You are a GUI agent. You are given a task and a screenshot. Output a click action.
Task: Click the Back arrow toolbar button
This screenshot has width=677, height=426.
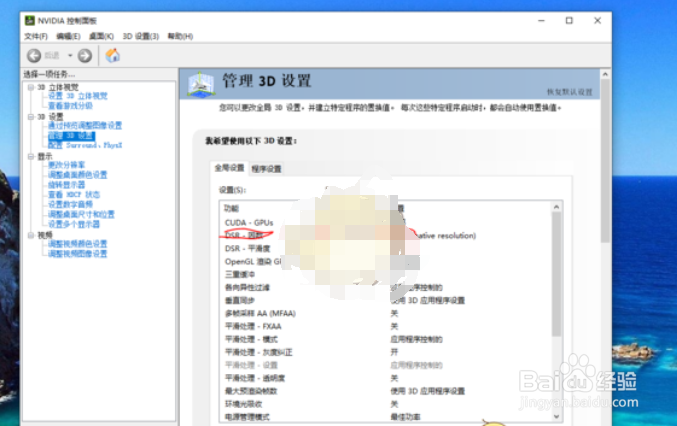34,56
